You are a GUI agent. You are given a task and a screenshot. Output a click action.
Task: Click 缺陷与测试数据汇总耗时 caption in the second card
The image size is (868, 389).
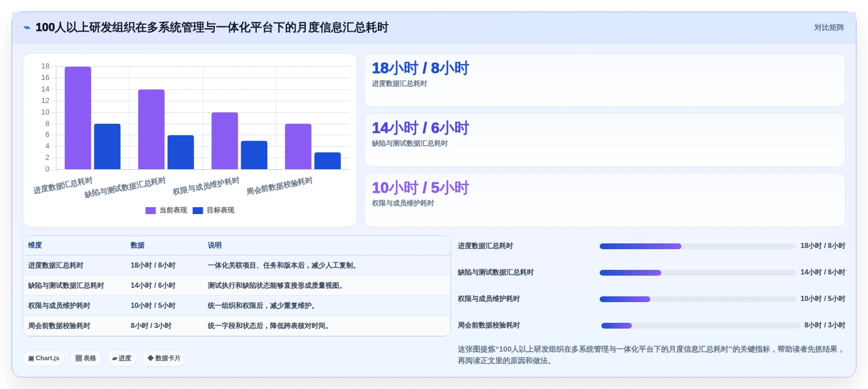tap(410, 144)
